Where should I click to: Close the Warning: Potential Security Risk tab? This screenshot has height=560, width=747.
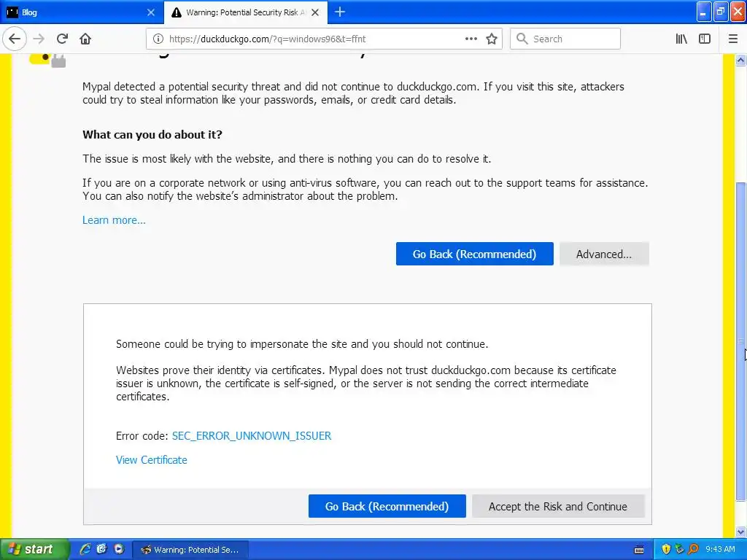click(x=315, y=12)
